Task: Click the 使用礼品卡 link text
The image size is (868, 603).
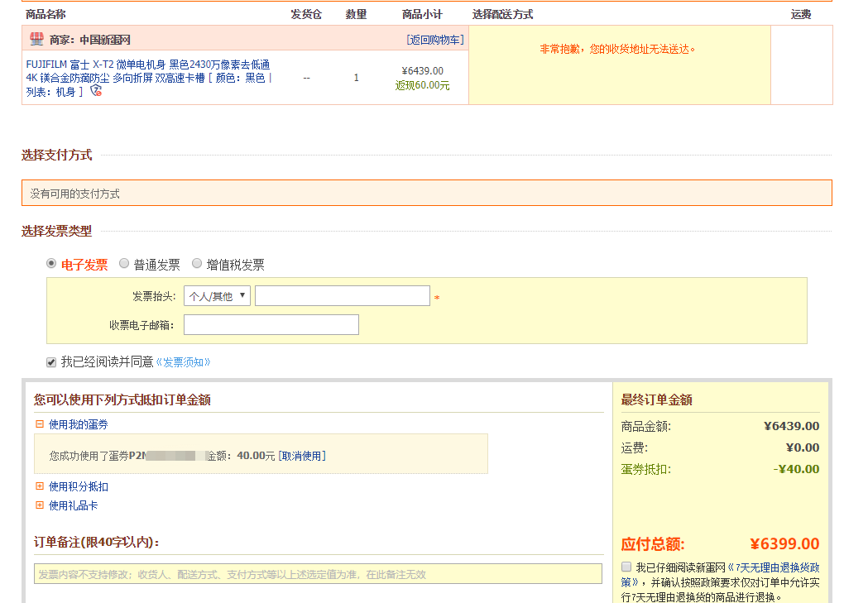Action: coord(73,505)
